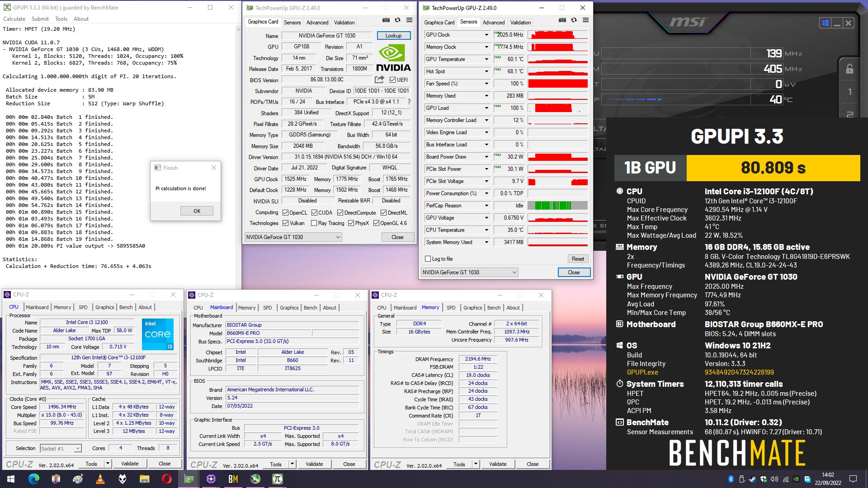Enable Log to file checkbox
The height and width of the screenshot is (488, 868).
click(428, 259)
